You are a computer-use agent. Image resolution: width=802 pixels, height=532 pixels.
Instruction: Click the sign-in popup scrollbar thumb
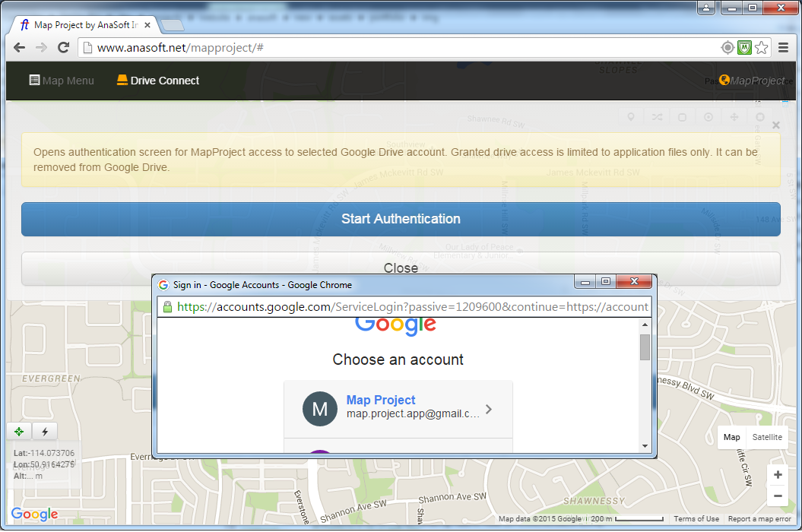(x=645, y=347)
